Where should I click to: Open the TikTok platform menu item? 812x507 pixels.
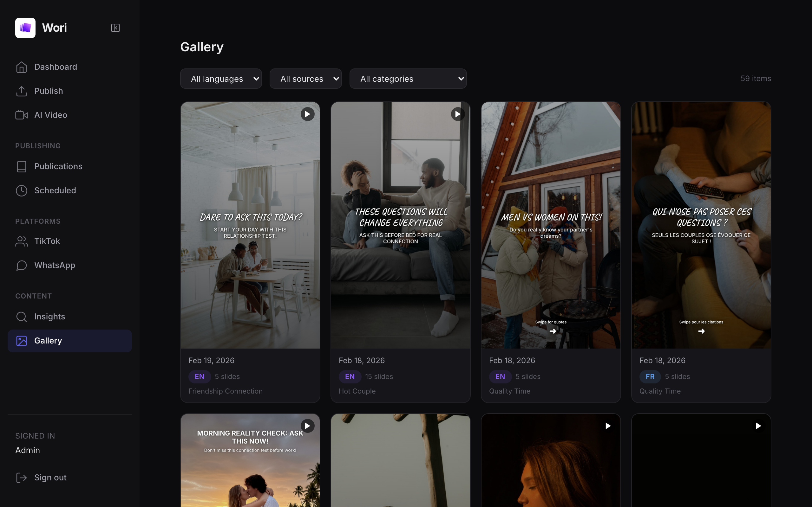(47, 241)
